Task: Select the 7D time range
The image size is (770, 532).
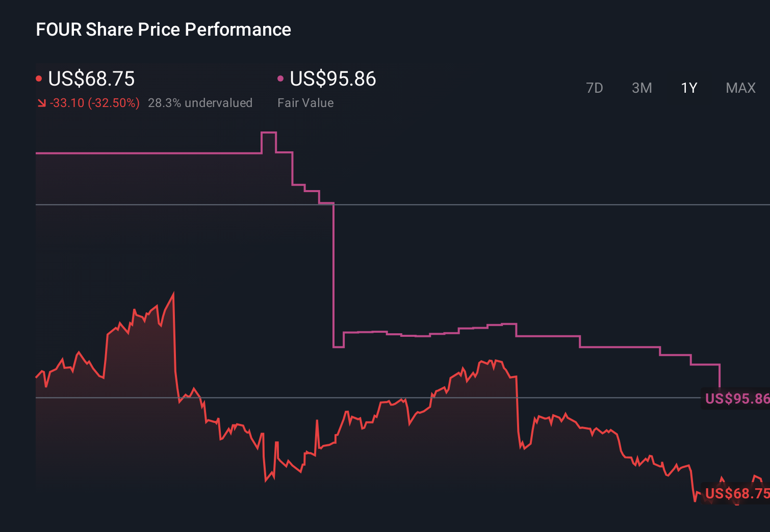Action: point(595,88)
